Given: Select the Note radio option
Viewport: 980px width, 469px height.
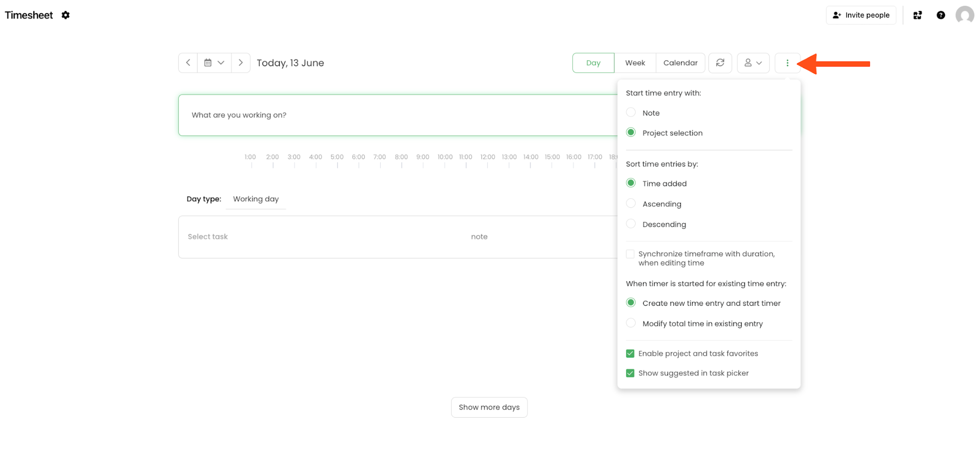Looking at the screenshot, I should coord(631,113).
